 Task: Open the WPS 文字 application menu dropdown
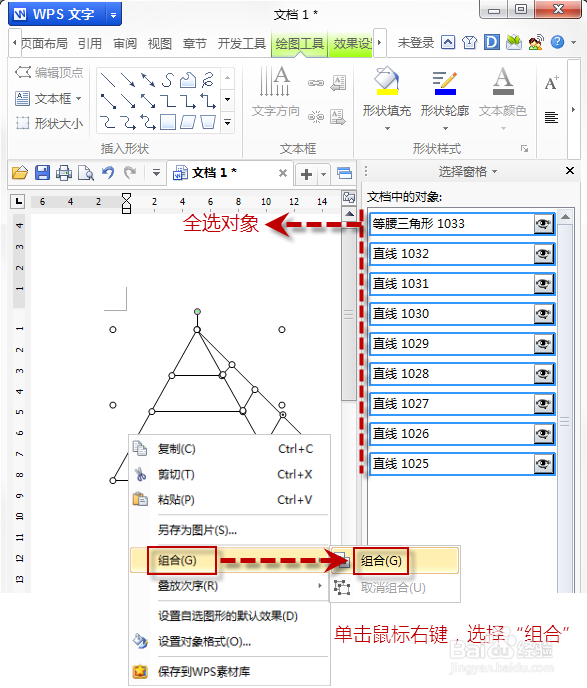(114, 15)
